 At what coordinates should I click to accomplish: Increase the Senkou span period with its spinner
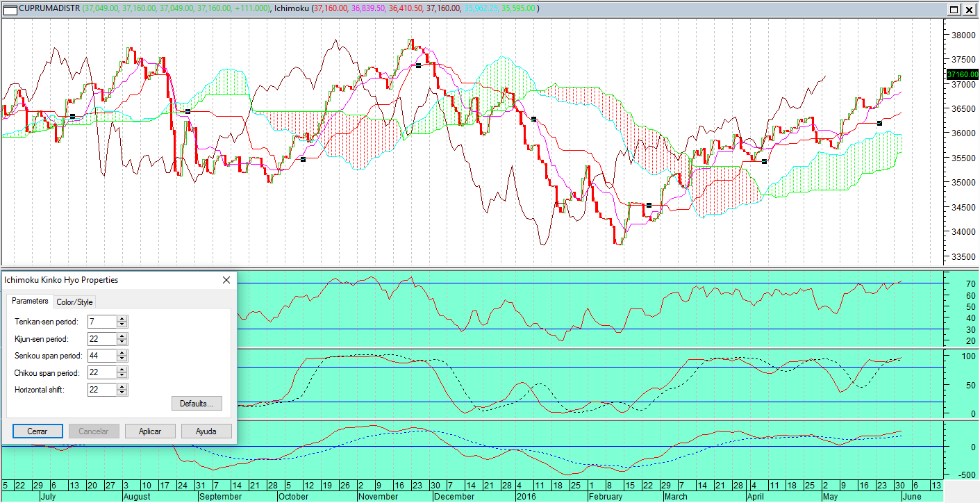tap(121, 352)
